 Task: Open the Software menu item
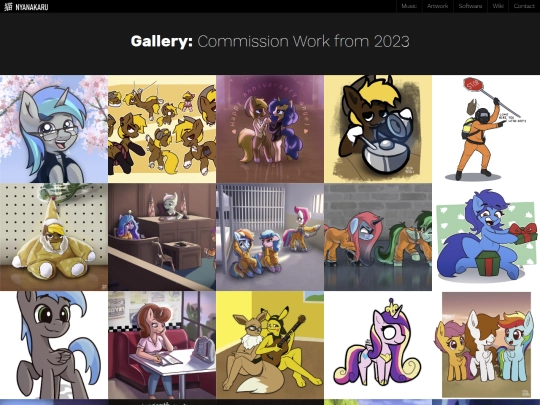tap(470, 6)
